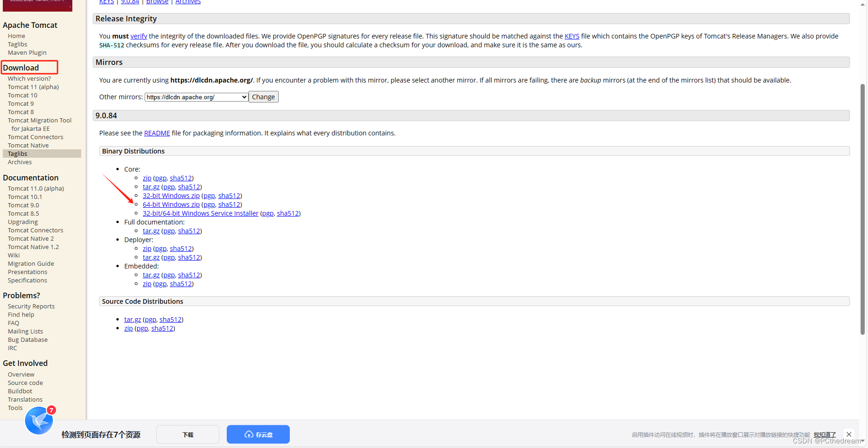This screenshot has width=868, height=448.
Task: Open Migration Guide sidebar link
Action: 31,264
